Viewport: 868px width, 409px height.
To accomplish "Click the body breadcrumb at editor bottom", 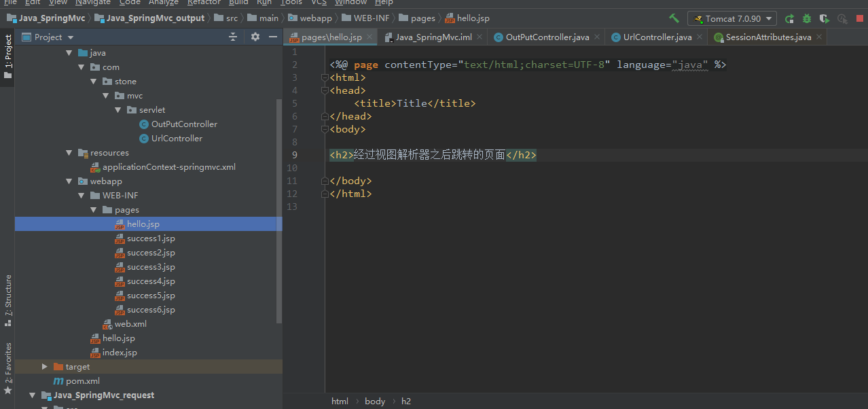I will coord(375,401).
